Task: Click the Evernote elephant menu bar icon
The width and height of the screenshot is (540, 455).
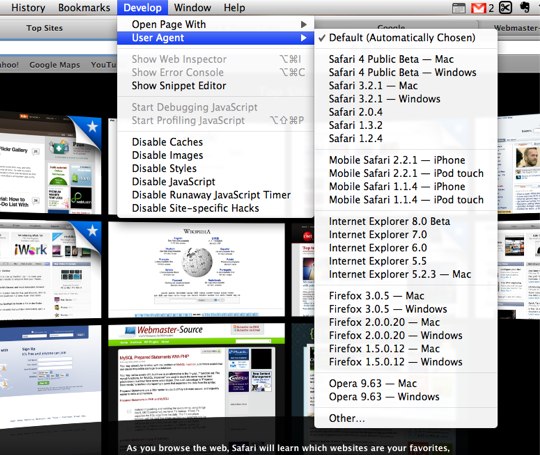Action: click(525, 8)
